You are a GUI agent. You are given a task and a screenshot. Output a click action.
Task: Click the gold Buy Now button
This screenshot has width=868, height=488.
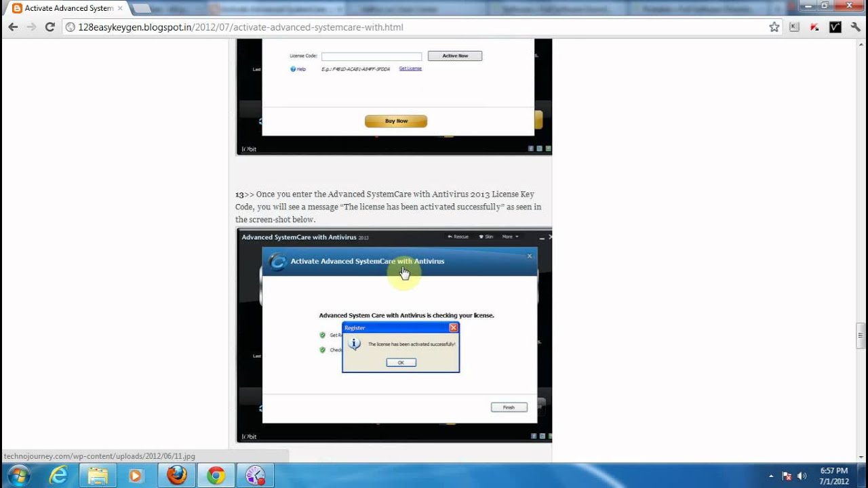396,121
